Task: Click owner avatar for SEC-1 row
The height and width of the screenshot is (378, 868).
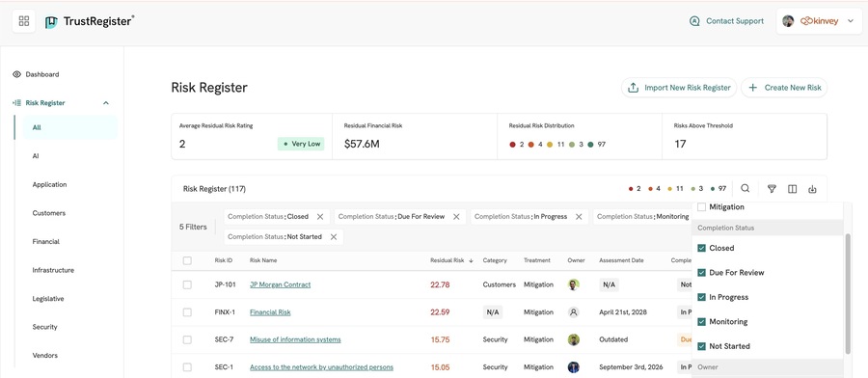Action: (574, 367)
